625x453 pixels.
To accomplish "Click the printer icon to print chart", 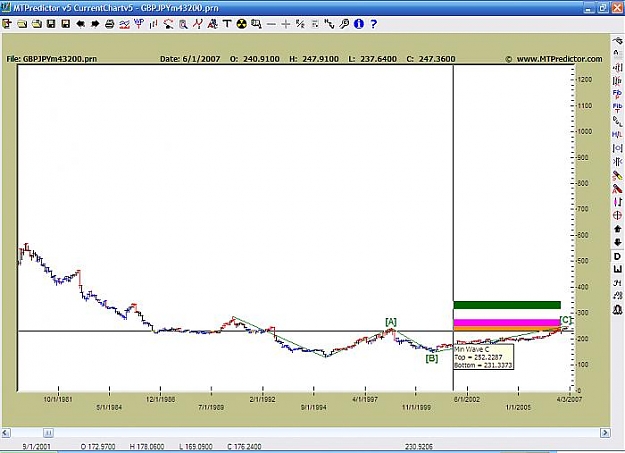I will pos(109,24).
